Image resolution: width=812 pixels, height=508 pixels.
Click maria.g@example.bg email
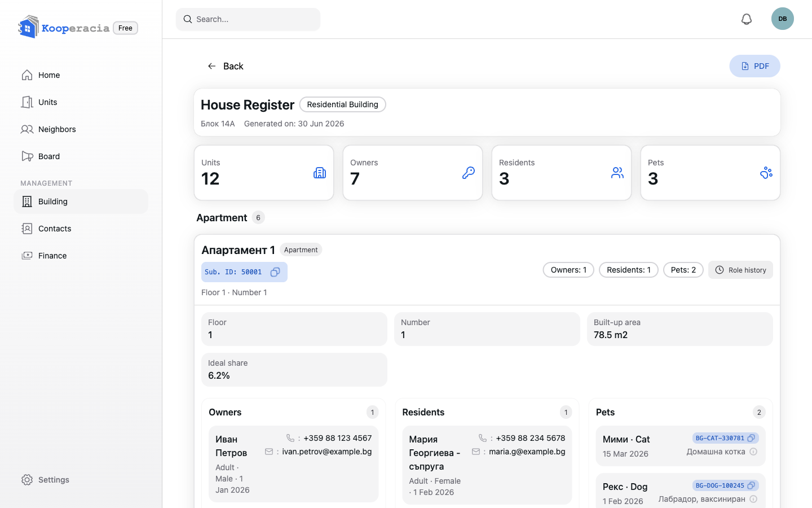(527, 452)
